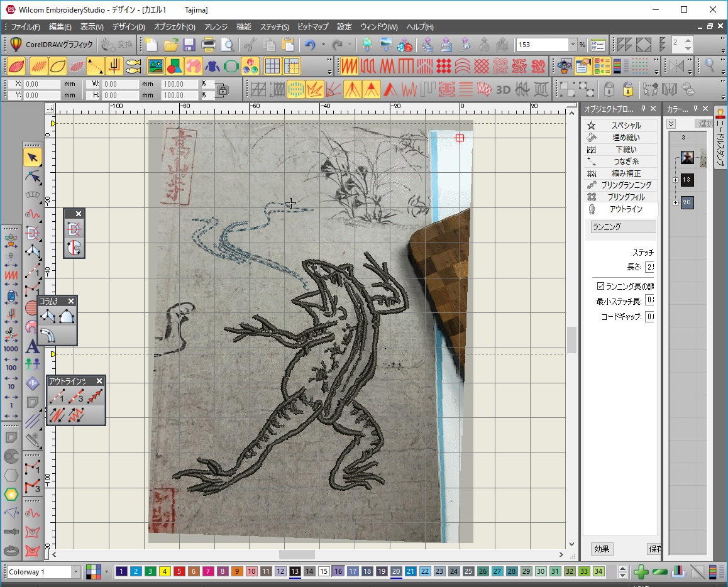Image resolution: width=728 pixels, height=587 pixels.
Task: Open the zoom percentage dropdown showing 153
Action: [x=573, y=45]
